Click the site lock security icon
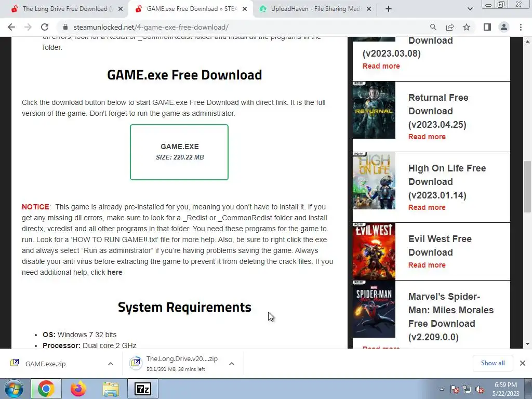532x399 pixels. (x=65, y=27)
